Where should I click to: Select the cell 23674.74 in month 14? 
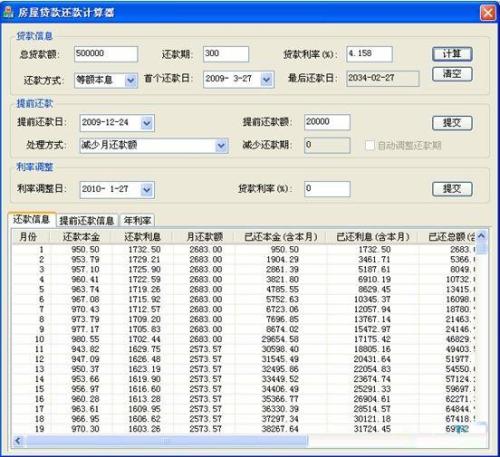[372, 379]
